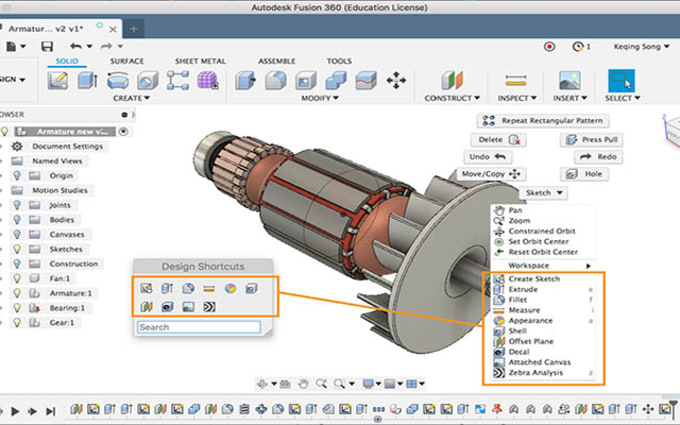Click the Redo arrow in quick access bar
The height and width of the screenshot is (425, 680).
(106, 46)
